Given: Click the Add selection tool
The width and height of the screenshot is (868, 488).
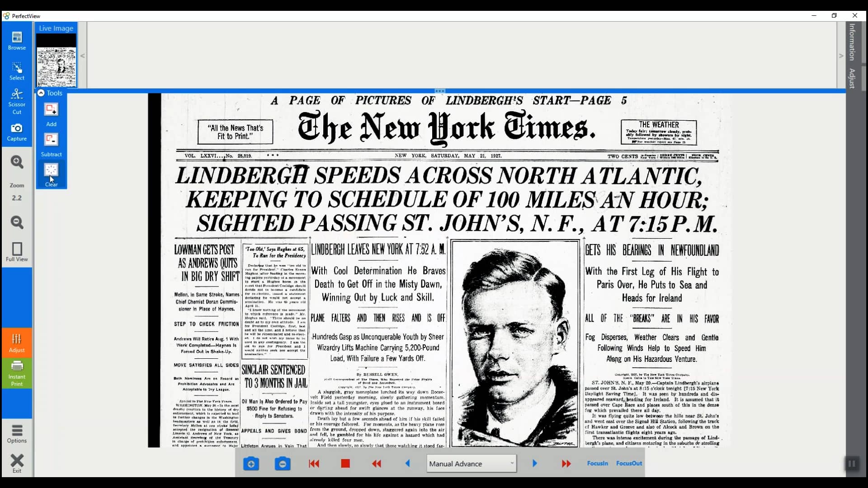Looking at the screenshot, I should [51, 114].
